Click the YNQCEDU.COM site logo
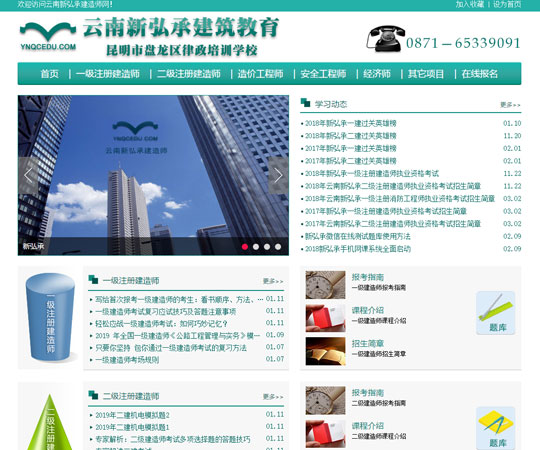 tap(48, 36)
